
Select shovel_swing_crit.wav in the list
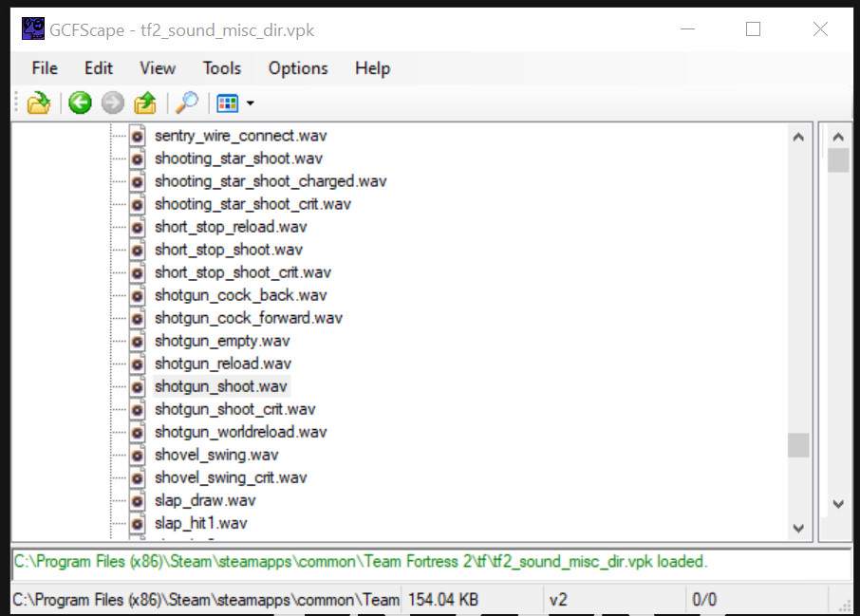pos(231,477)
